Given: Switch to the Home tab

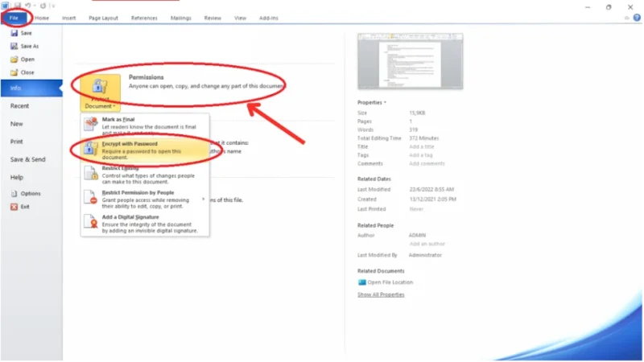Looking at the screenshot, I should pyautogui.click(x=42, y=18).
